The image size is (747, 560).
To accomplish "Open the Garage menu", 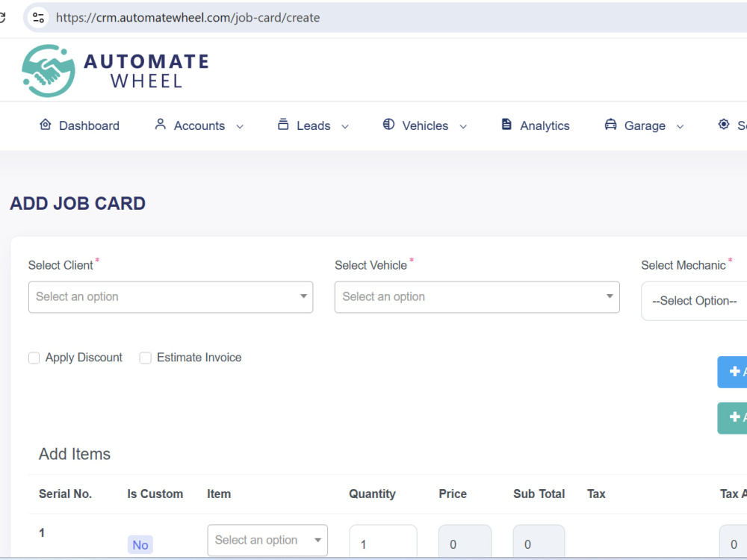I will (x=645, y=125).
